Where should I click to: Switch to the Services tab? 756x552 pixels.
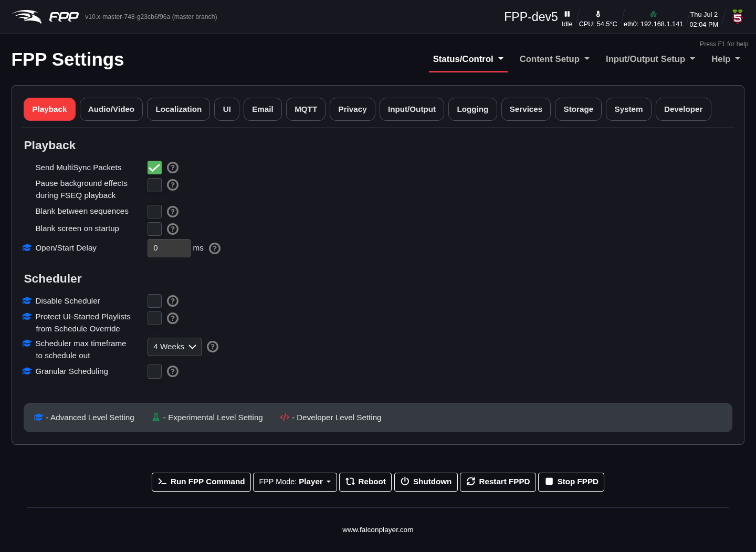click(x=526, y=109)
